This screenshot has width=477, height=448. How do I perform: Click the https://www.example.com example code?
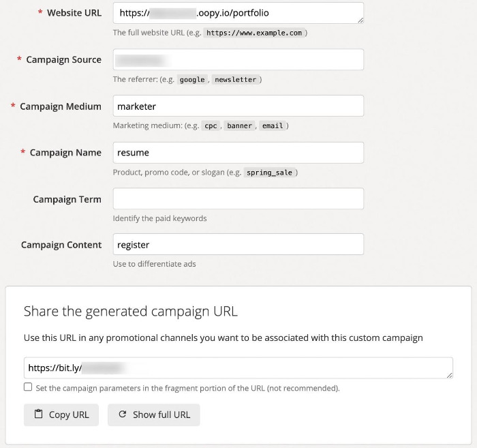pyautogui.click(x=253, y=33)
